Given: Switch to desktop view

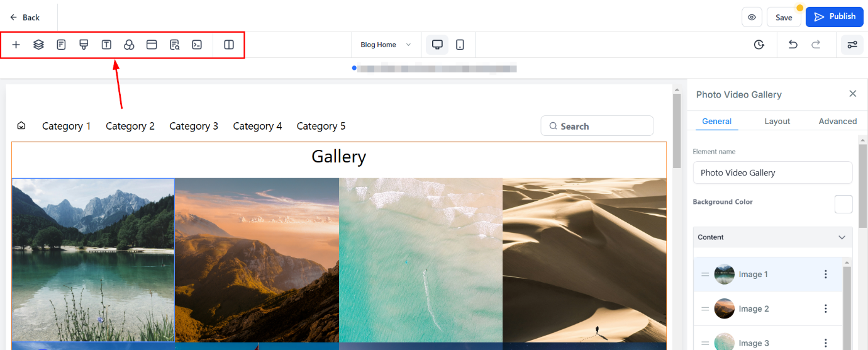Looking at the screenshot, I should click(437, 45).
